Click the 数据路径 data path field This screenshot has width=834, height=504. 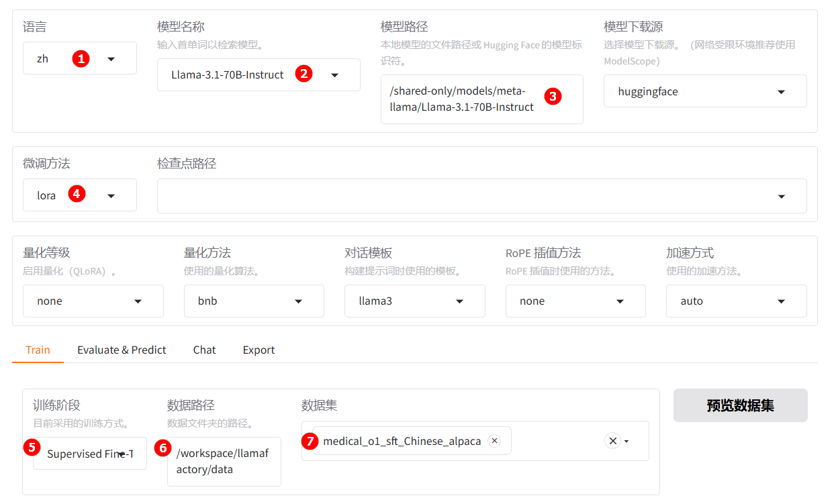[x=224, y=461]
